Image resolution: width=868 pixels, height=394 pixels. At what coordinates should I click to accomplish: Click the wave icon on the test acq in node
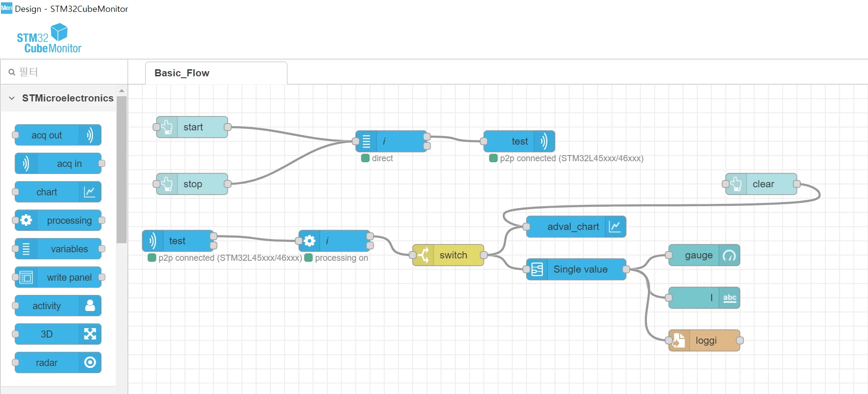153,241
